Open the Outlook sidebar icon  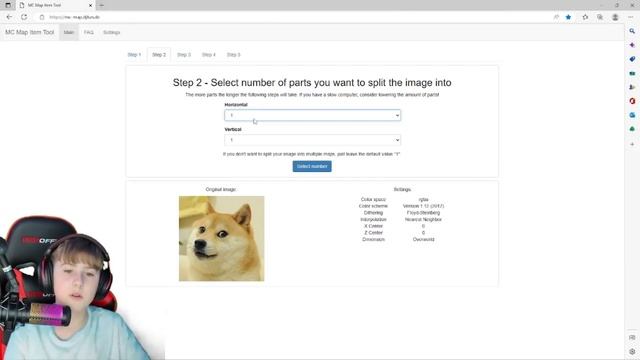pos(632,115)
